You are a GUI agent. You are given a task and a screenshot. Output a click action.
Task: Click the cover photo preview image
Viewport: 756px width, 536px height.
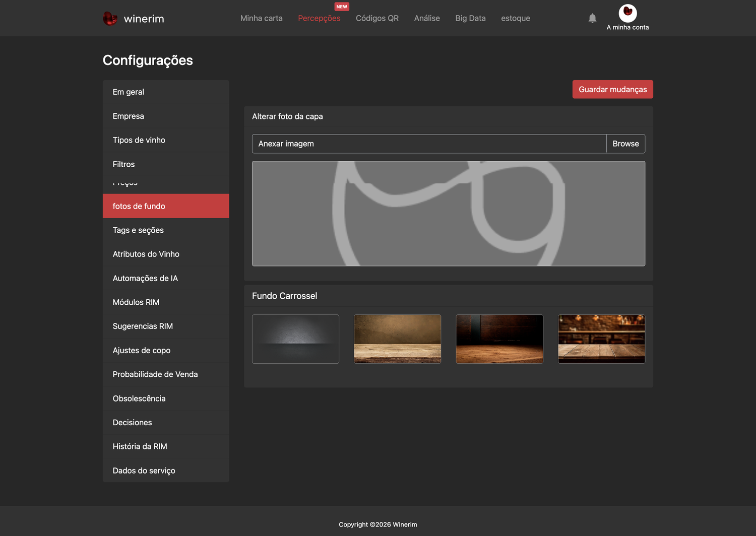point(449,214)
